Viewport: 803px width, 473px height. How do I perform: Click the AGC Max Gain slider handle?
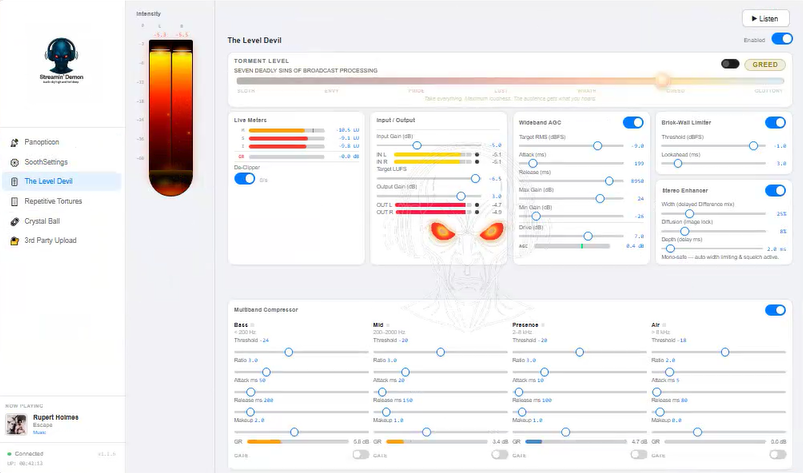click(600, 199)
